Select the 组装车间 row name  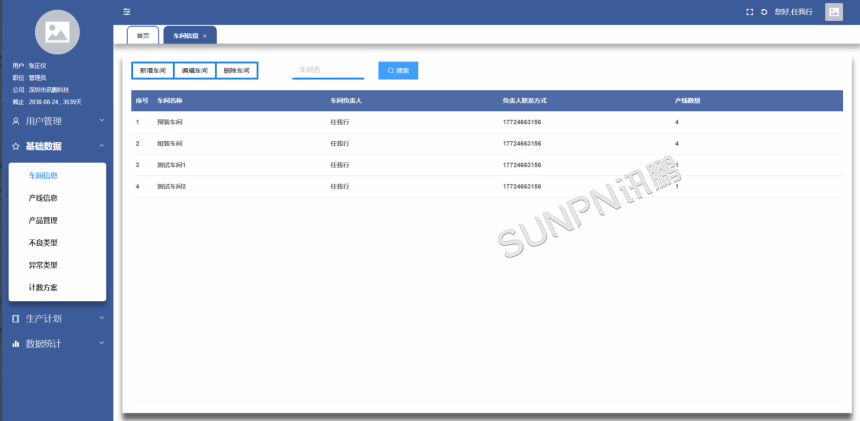tap(169, 144)
